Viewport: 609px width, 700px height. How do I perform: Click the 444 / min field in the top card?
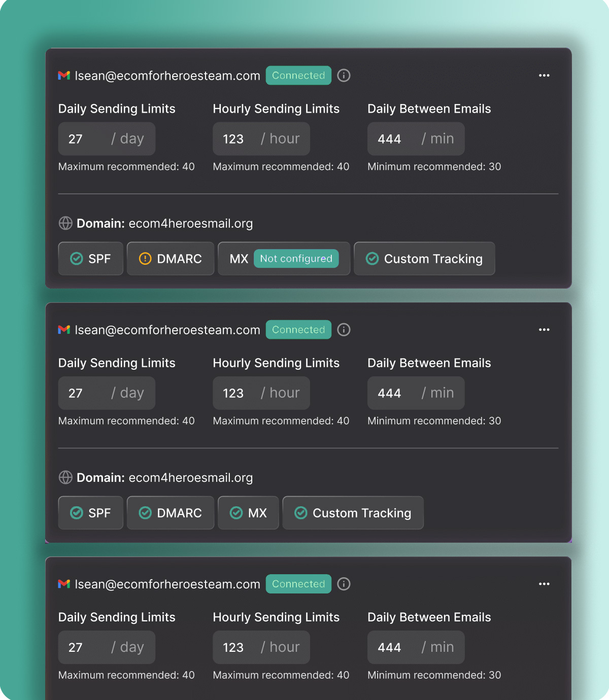click(416, 138)
